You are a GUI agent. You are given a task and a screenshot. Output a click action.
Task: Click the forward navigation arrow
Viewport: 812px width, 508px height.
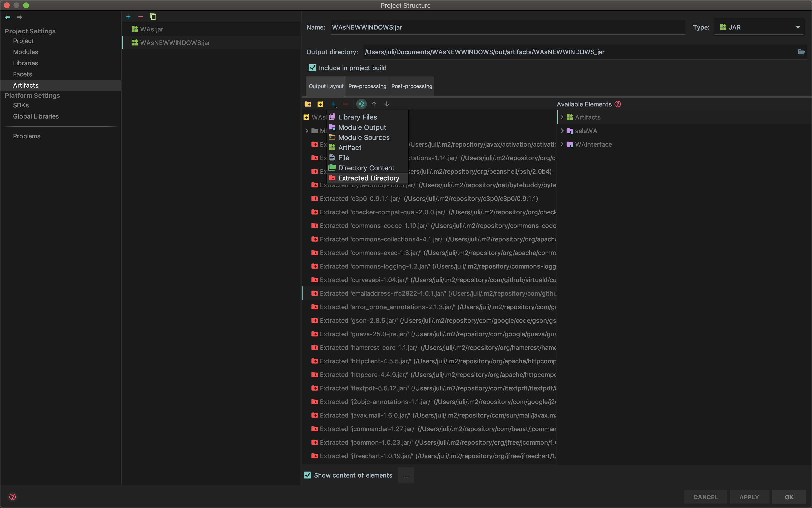point(20,17)
